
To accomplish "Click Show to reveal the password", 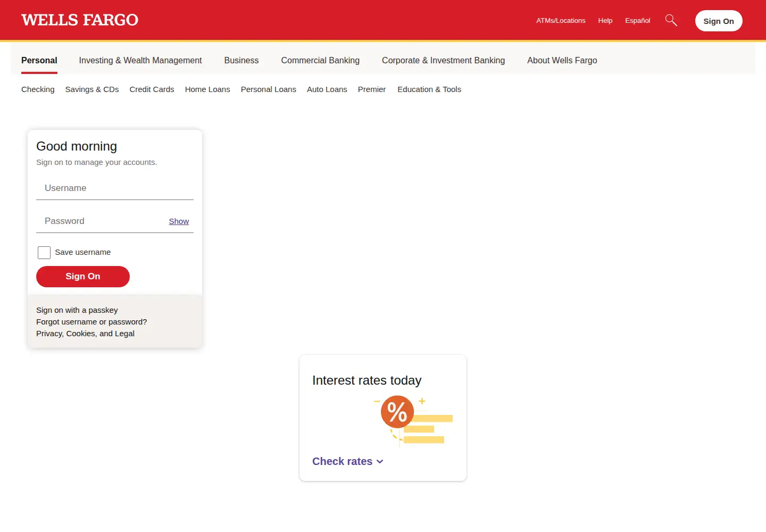I will 179,221.
